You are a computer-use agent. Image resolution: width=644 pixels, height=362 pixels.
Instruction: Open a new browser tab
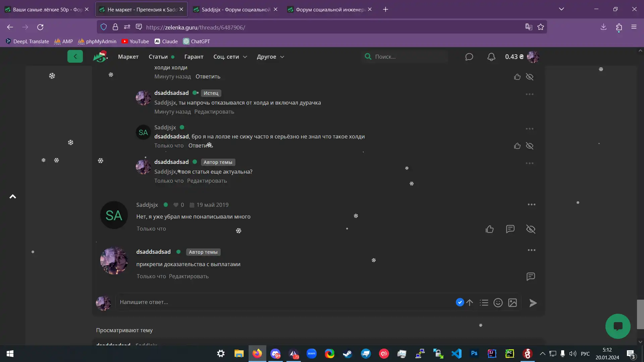385,9
